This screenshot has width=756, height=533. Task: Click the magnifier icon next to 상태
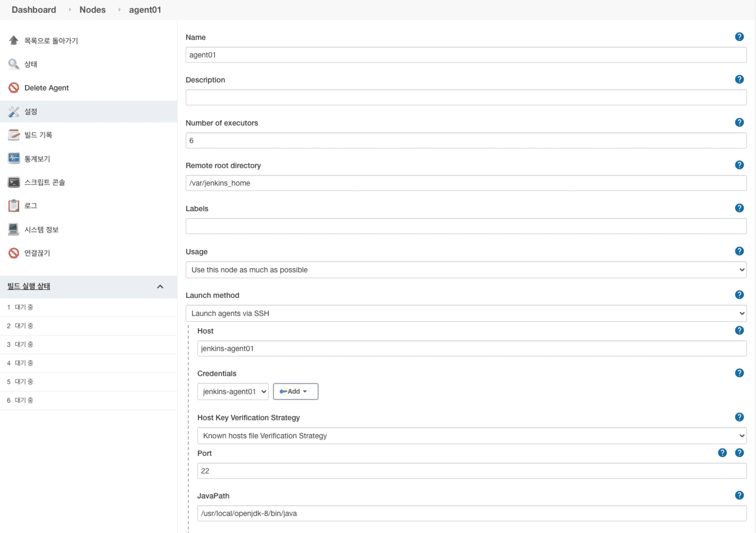[14, 64]
